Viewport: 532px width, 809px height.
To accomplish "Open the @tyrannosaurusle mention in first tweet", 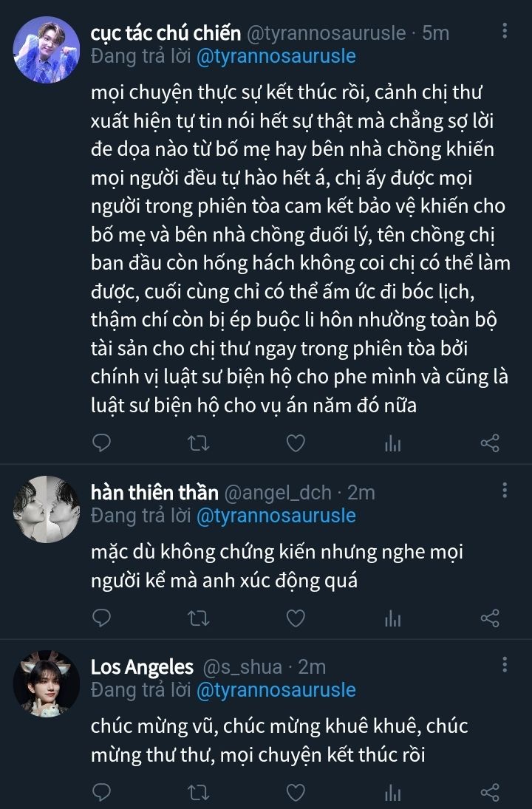I will [276, 56].
